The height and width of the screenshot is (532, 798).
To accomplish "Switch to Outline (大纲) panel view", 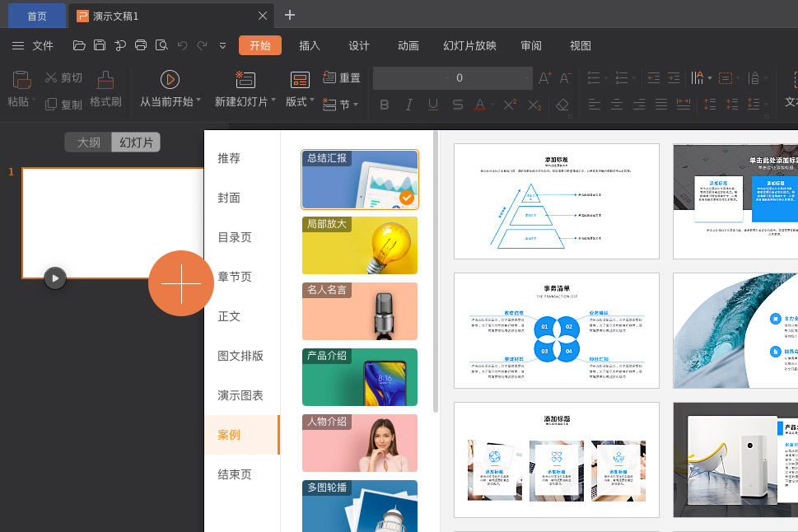I will 89,142.
